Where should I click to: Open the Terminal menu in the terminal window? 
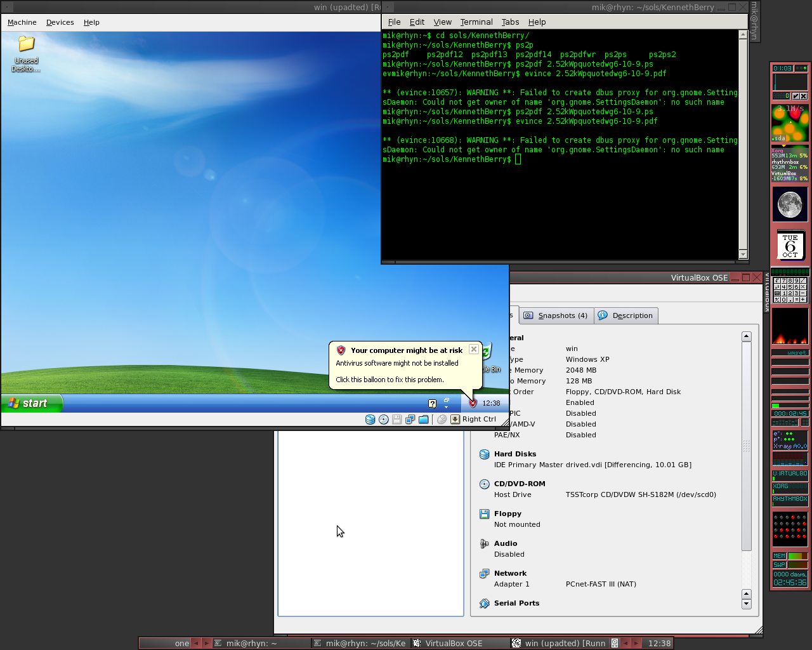476,22
